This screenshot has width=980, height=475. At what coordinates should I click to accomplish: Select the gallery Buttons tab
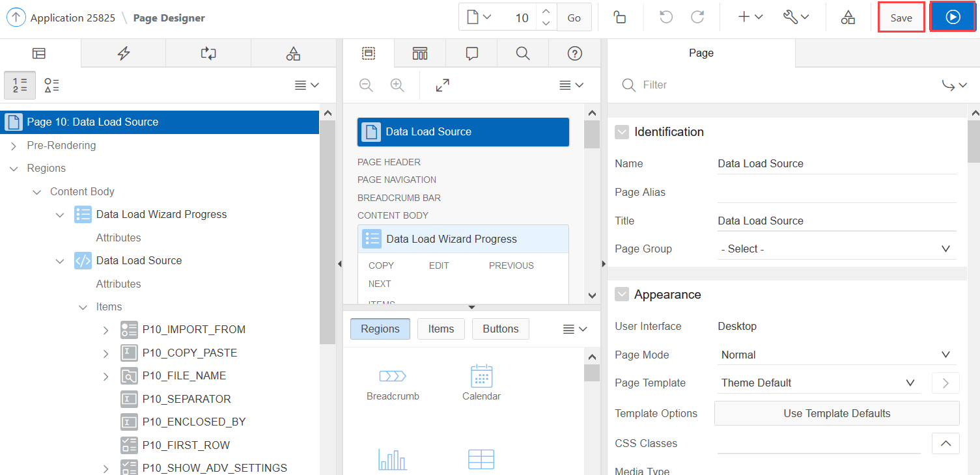[x=501, y=329]
